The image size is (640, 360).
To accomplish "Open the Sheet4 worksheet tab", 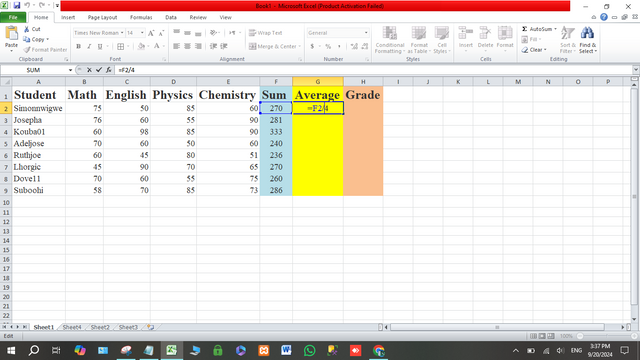I will tap(72, 327).
